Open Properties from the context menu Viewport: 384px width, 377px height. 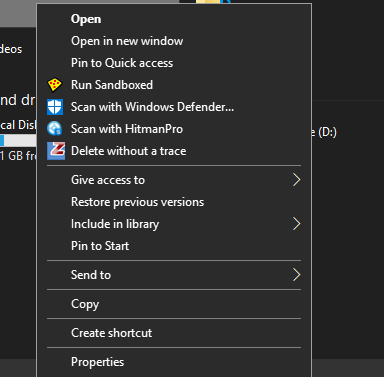[174, 362]
